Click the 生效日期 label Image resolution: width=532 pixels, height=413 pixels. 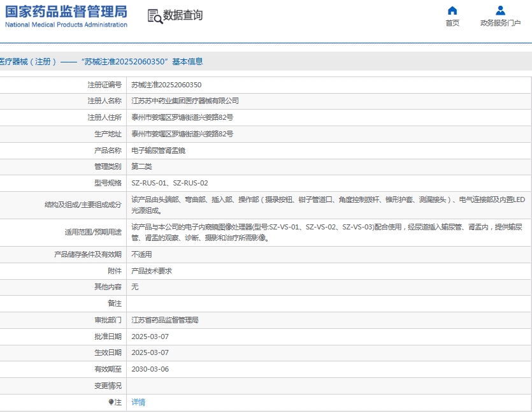click(108, 352)
